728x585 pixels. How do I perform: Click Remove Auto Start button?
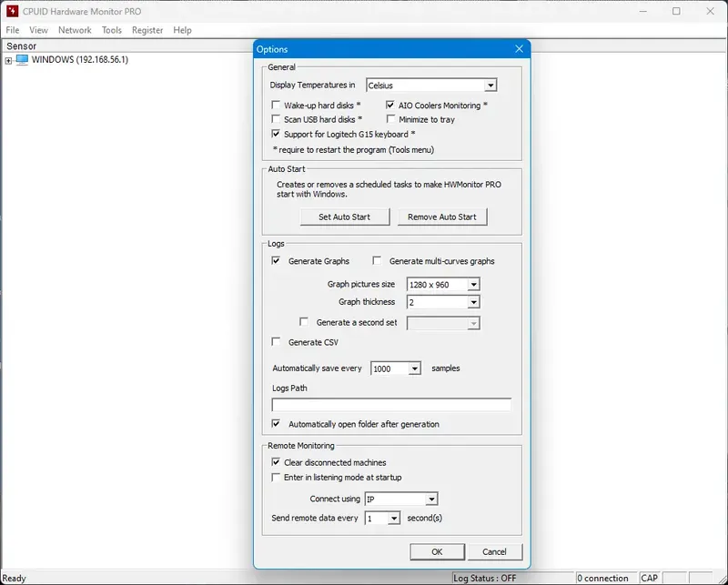[x=442, y=217]
